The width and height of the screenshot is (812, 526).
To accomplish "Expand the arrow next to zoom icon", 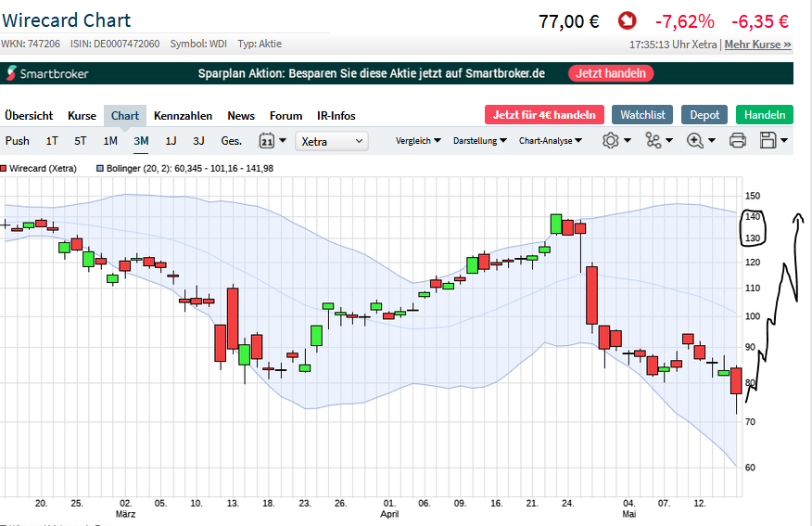I will click(x=712, y=140).
